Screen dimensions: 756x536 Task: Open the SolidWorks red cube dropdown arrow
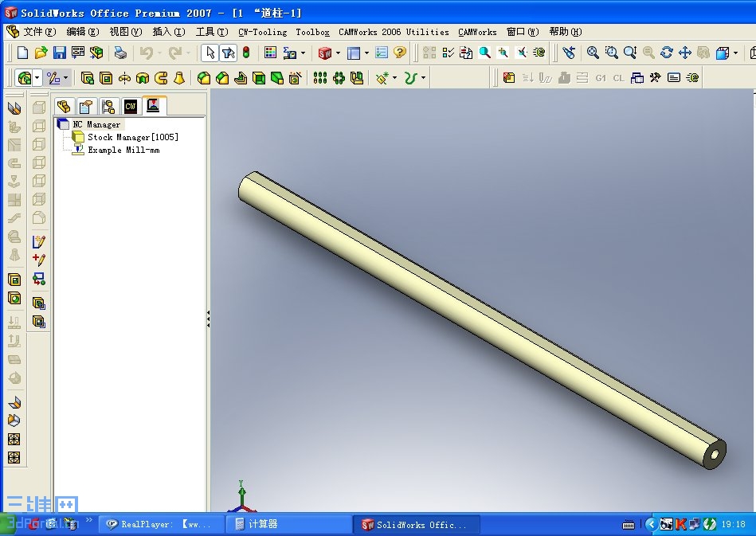[338, 53]
